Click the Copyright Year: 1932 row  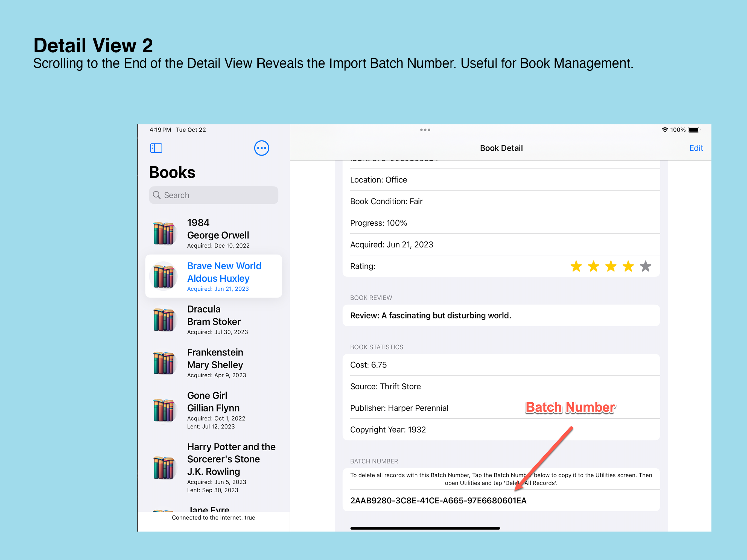501,430
